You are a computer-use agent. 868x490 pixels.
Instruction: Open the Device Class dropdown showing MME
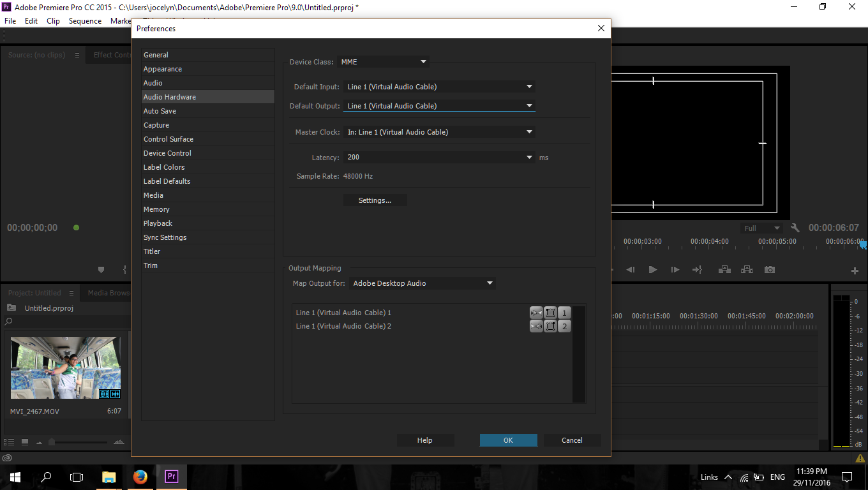pyautogui.click(x=383, y=62)
